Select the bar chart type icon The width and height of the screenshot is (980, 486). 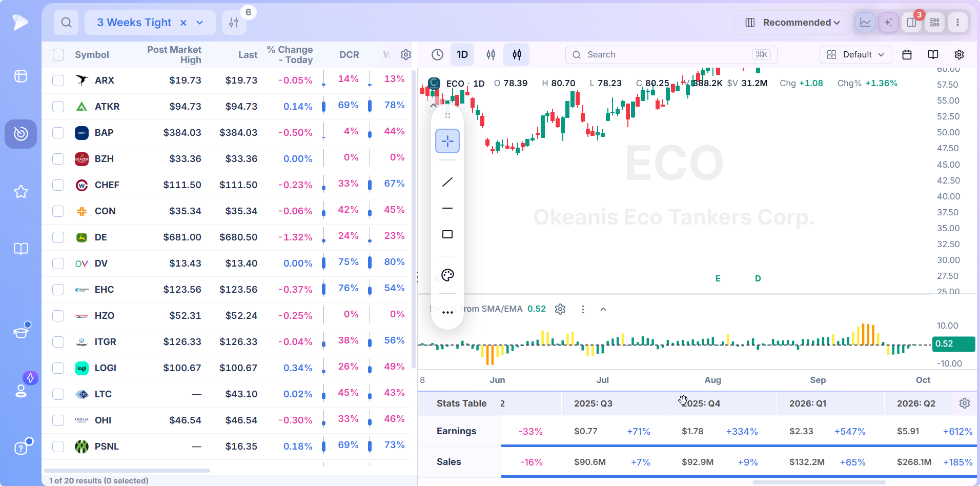pos(491,54)
